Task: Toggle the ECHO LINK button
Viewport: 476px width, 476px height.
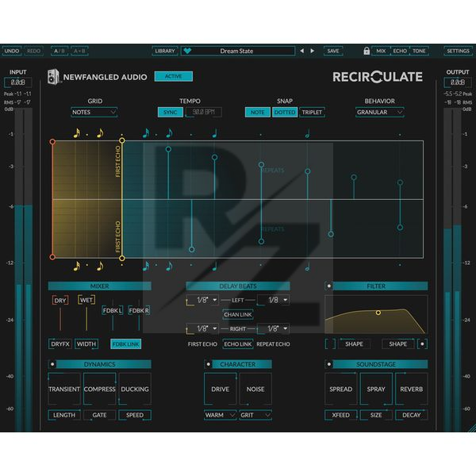Action: [238, 344]
